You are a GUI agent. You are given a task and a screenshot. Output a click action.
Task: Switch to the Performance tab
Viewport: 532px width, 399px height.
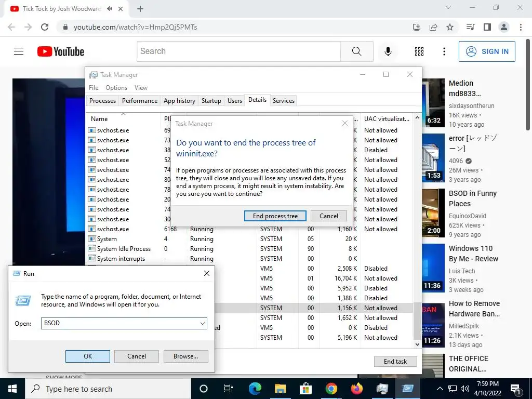pos(140,101)
